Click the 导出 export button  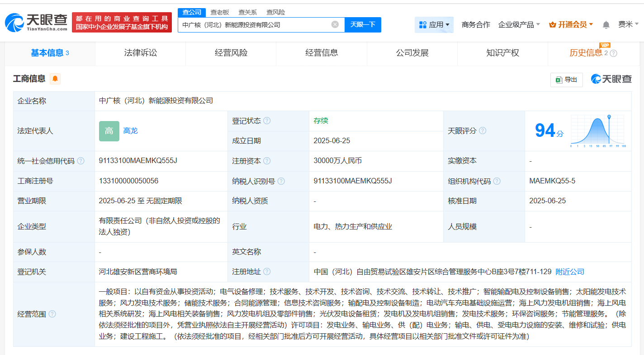click(566, 79)
